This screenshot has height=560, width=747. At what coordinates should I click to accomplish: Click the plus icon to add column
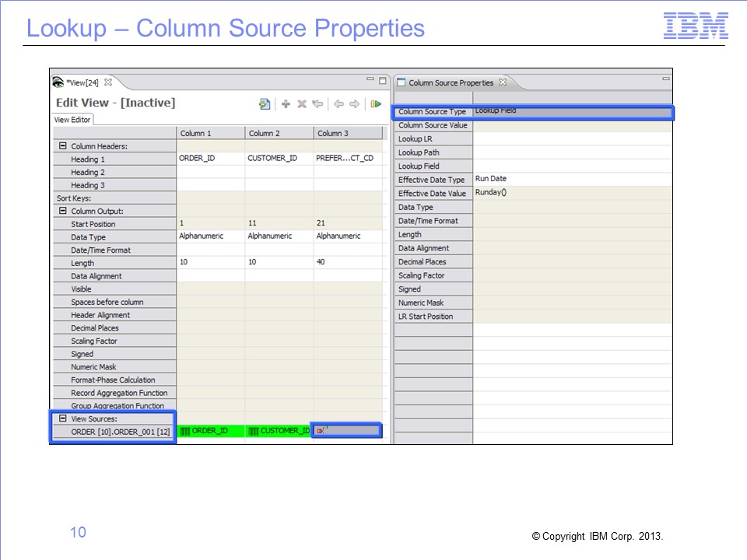286,103
